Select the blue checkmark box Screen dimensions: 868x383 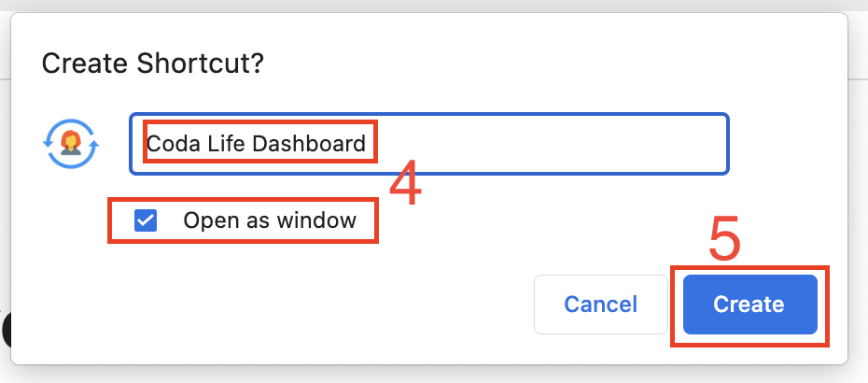(x=146, y=220)
